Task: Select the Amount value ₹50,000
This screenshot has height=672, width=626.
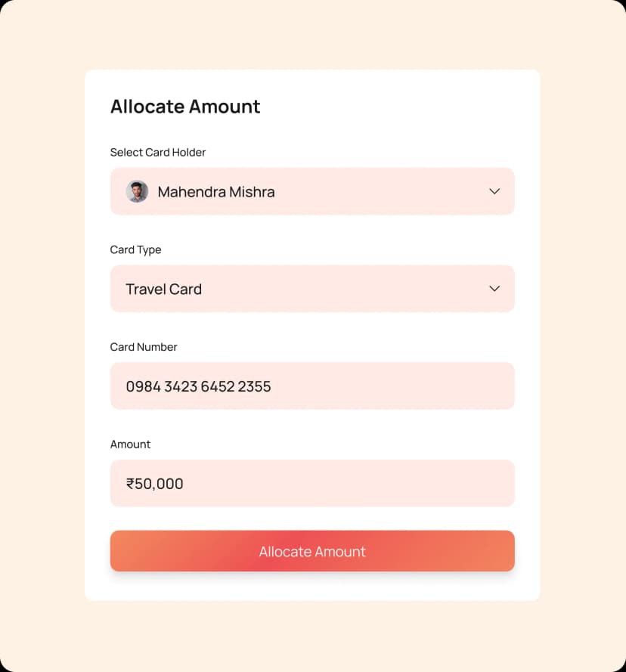Action: click(154, 483)
